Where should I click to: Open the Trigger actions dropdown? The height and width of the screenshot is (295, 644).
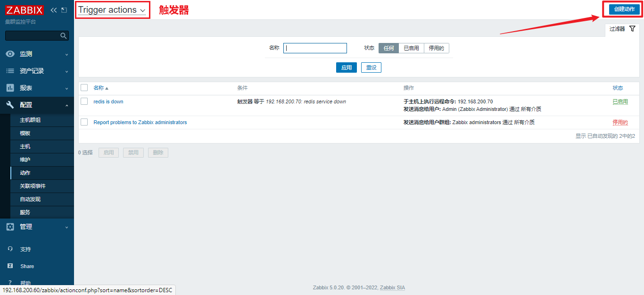click(112, 10)
